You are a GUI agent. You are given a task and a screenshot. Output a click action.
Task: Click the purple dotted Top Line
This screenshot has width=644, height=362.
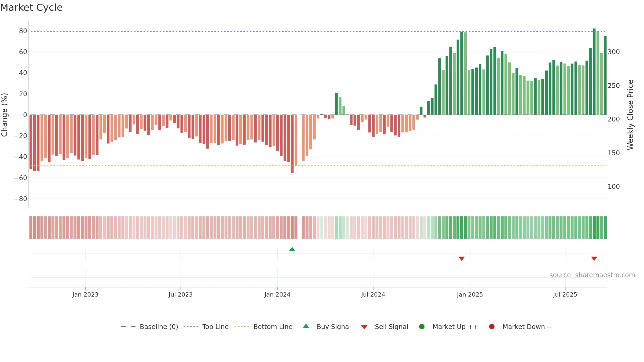tap(318, 32)
